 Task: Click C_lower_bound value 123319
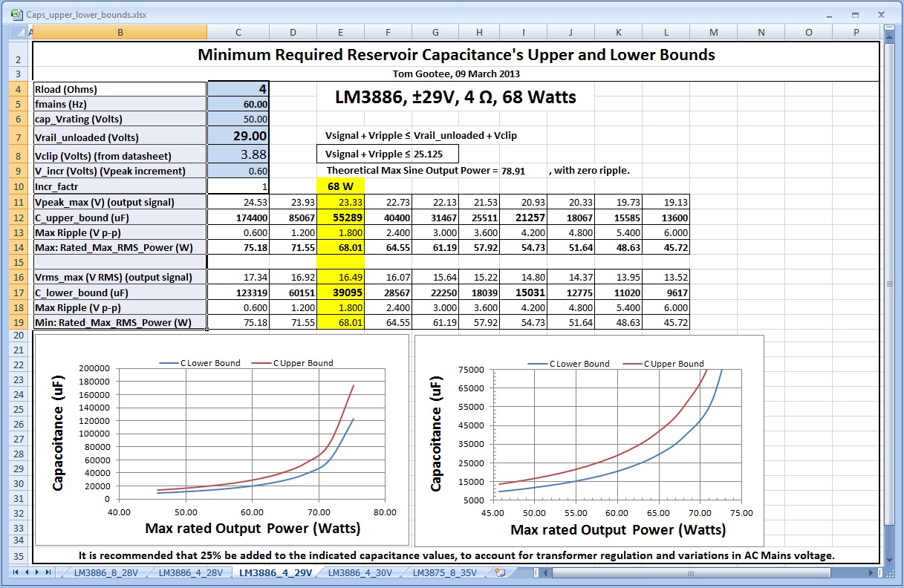point(238,293)
